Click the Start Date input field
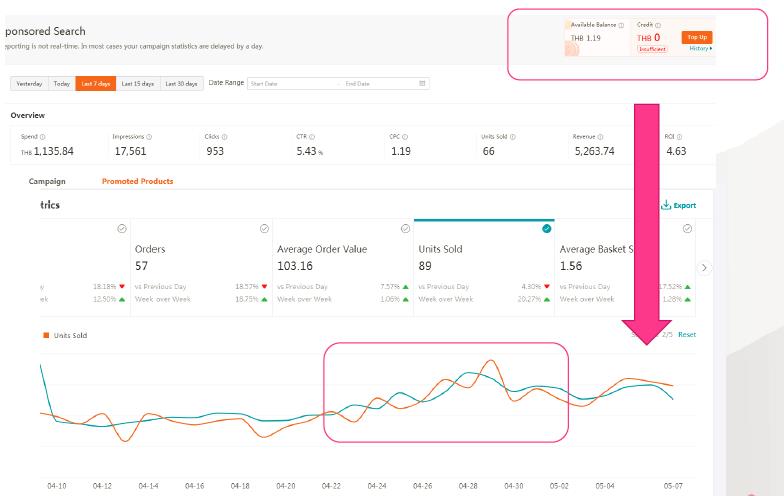 (x=290, y=83)
